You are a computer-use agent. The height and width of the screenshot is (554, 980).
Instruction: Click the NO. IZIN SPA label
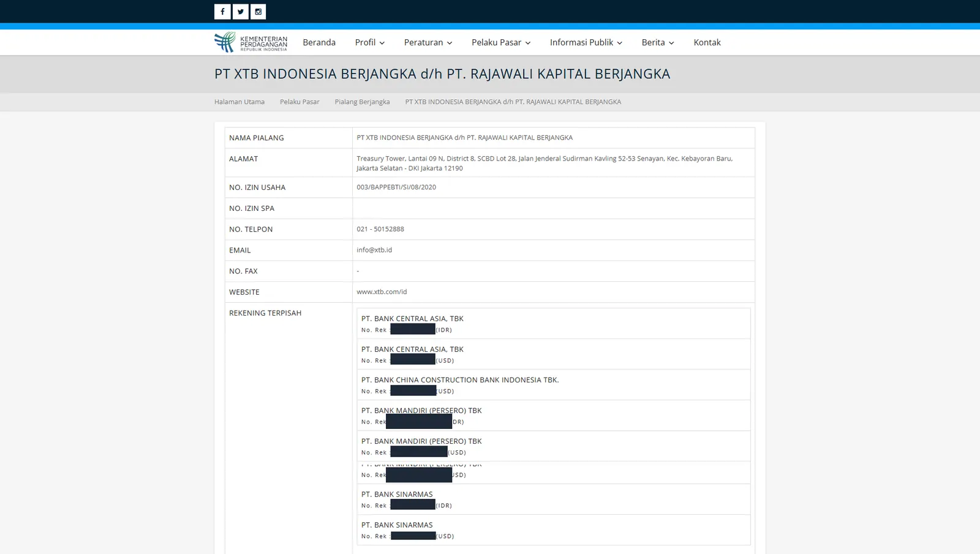point(252,208)
